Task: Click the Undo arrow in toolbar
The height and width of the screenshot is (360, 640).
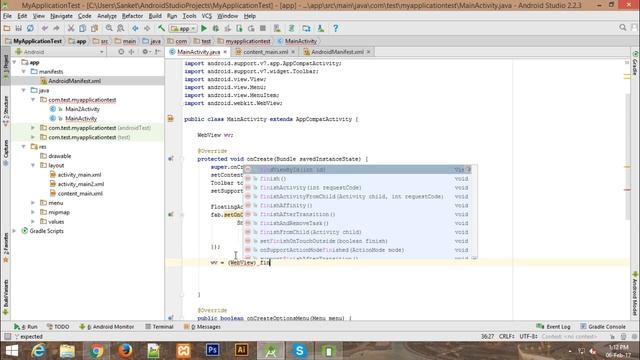Action: click(x=44, y=28)
